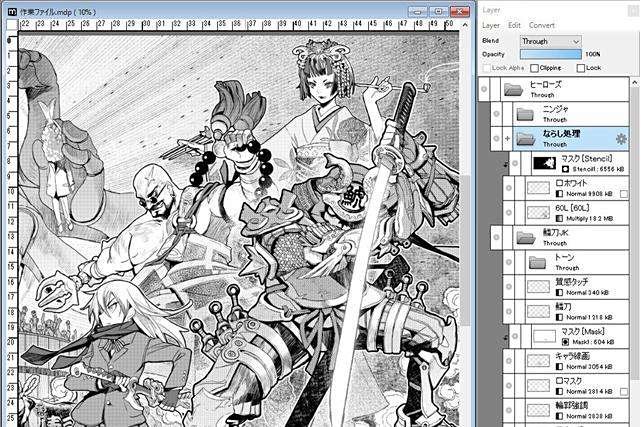Screen dimensions: 641x427
Task: Select the マスク [Mask] thumbnail
Action: pyautogui.click(x=545, y=336)
